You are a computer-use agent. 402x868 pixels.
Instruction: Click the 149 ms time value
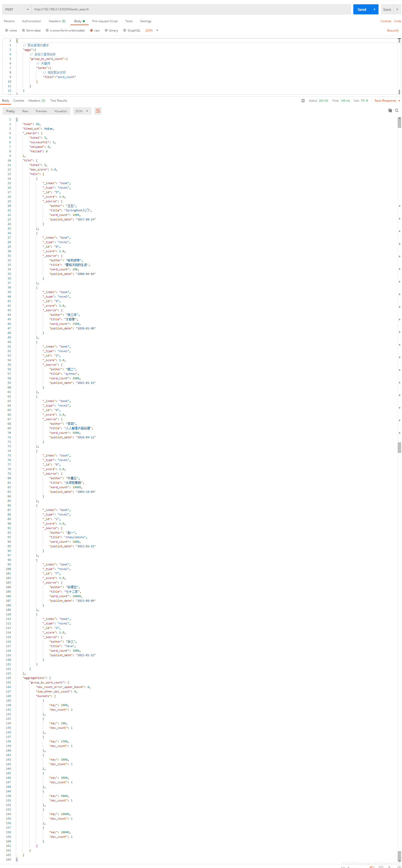(x=345, y=100)
